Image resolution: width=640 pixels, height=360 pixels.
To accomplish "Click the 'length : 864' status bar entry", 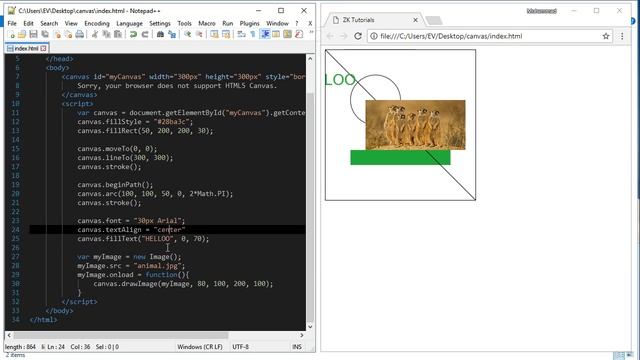I will coord(20,347).
